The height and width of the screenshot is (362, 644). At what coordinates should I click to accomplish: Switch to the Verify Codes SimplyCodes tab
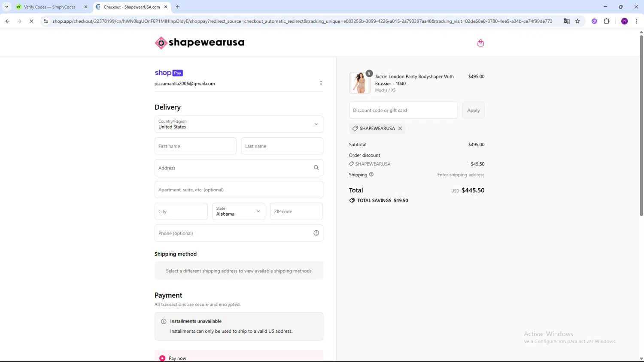(50, 7)
